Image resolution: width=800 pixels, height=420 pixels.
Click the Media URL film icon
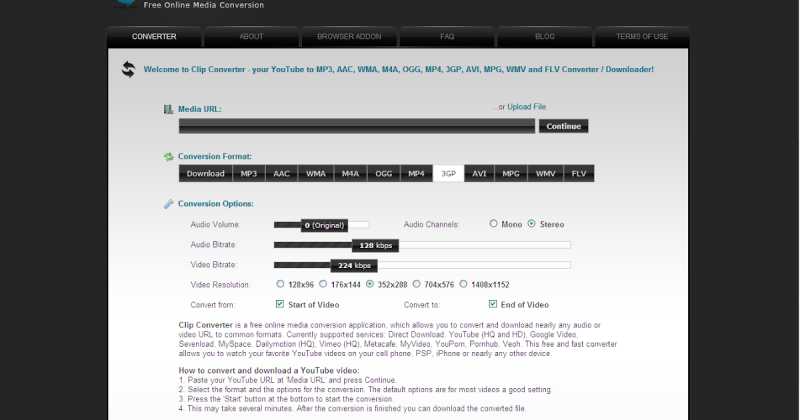168,109
